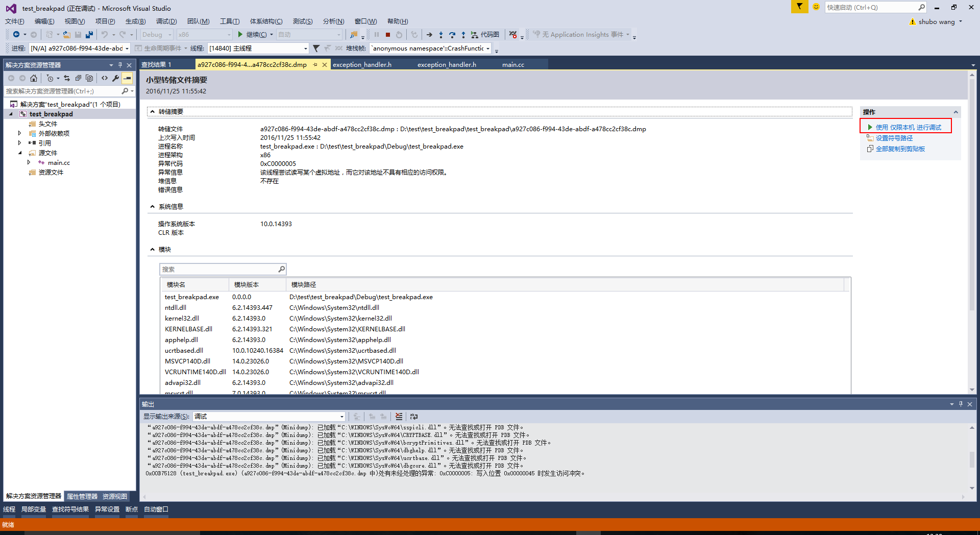980x535 pixels.
Task: Open Properties wrench in Solution Explorer
Action: coord(116,78)
